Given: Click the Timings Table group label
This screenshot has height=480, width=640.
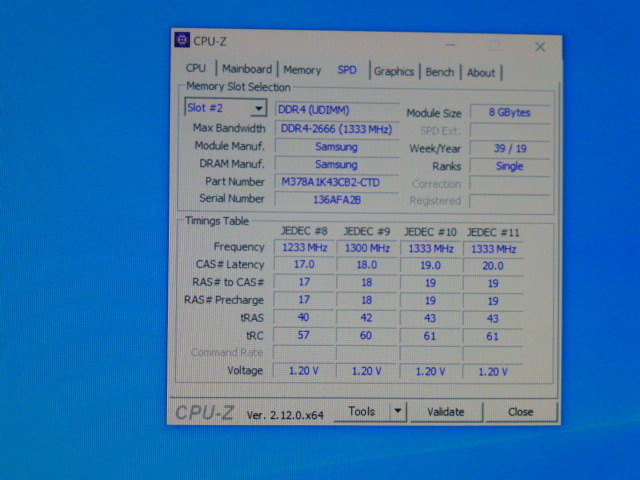Looking at the screenshot, I should [x=217, y=221].
